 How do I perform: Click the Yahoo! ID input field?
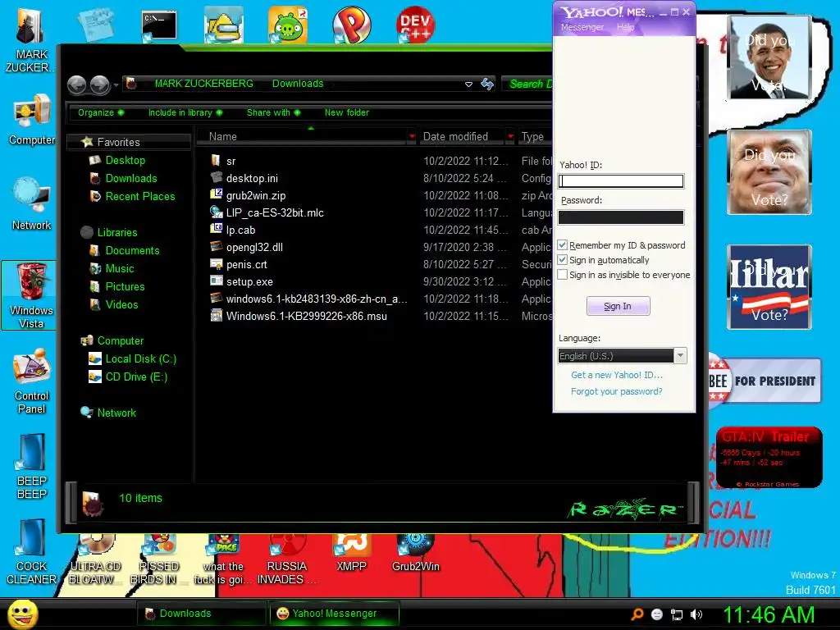pos(621,181)
